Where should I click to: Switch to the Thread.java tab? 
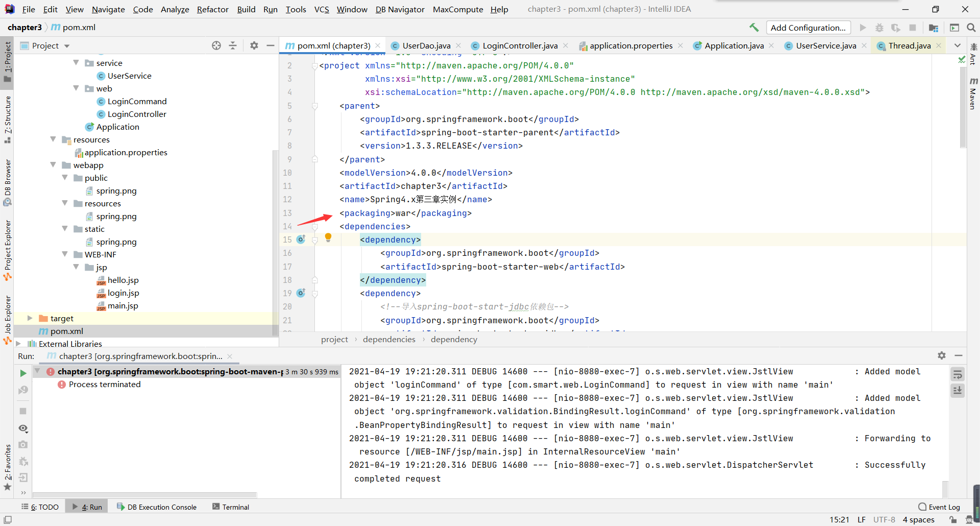tap(910, 45)
